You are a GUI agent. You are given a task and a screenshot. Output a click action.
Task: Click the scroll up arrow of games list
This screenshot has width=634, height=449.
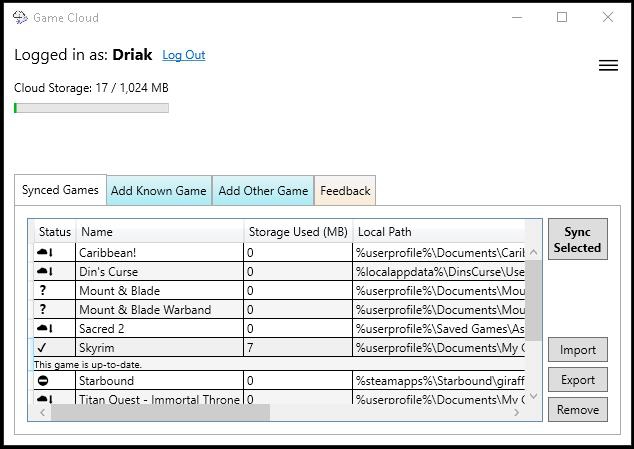pos(533,252)
